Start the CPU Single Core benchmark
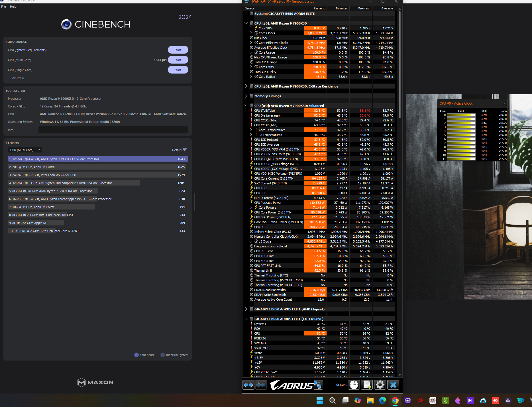The image size is (532, 407). pyautogui.click(x=178, y=70)
